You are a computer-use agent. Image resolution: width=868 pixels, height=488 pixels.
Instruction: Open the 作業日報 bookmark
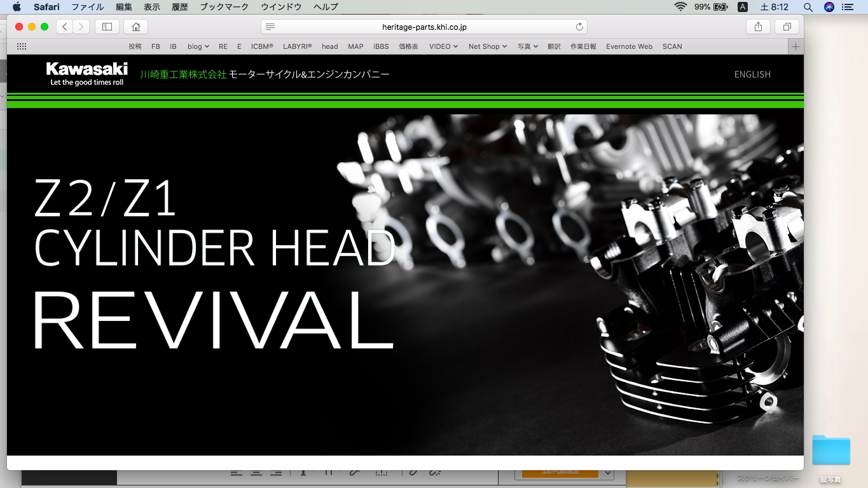(x=583, y=46)
